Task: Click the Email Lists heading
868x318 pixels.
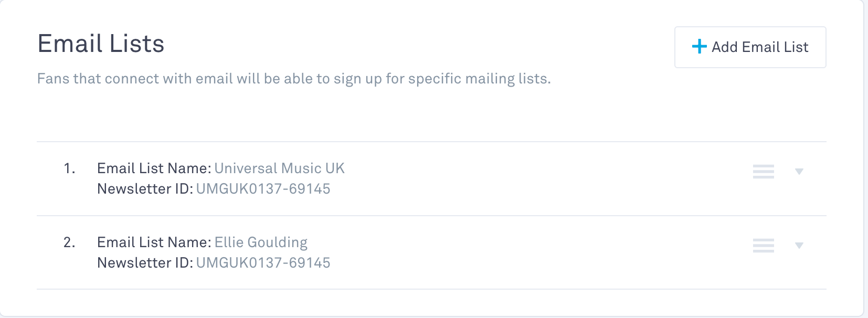Action: pyautogui.click(x=101, y=44)
